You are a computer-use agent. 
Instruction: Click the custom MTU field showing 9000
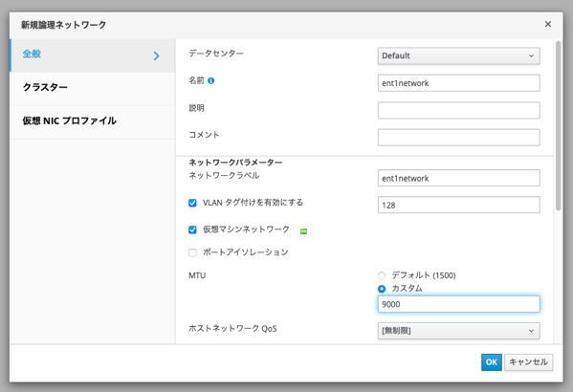coord(458,304)
